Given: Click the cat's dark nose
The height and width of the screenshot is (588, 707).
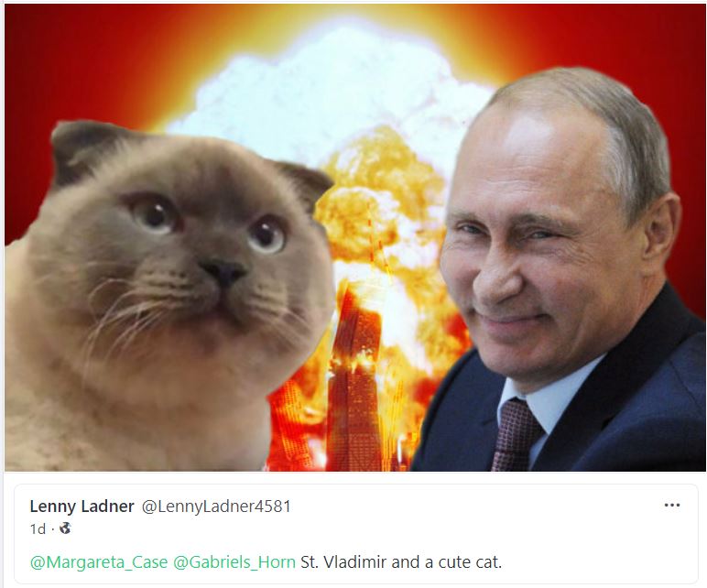Looking at the screenshot, I should (x=224, y=272).
